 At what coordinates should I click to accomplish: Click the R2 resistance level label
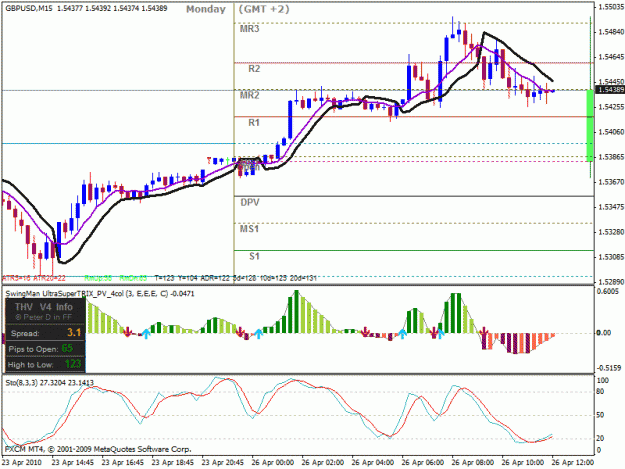point(254,69)
